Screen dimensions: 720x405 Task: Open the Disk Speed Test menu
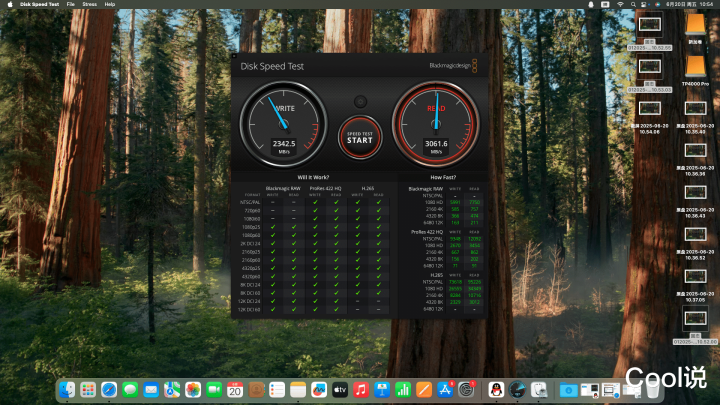(39, 4)
